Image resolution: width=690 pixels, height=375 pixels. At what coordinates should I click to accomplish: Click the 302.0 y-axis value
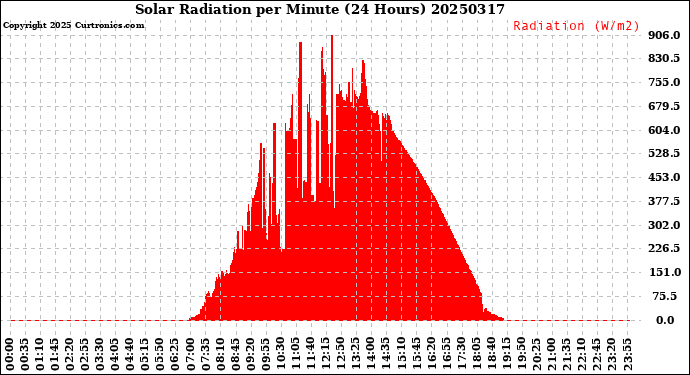click(664, 225)
